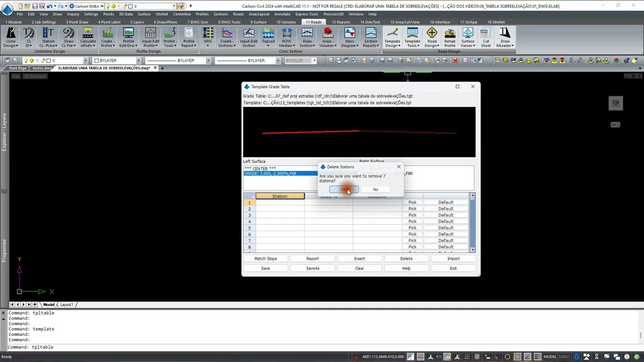Click the Profile Report ribbon icon
This screenshot has height=362, width=644.
pyautogui.click(x=189, y=38)
